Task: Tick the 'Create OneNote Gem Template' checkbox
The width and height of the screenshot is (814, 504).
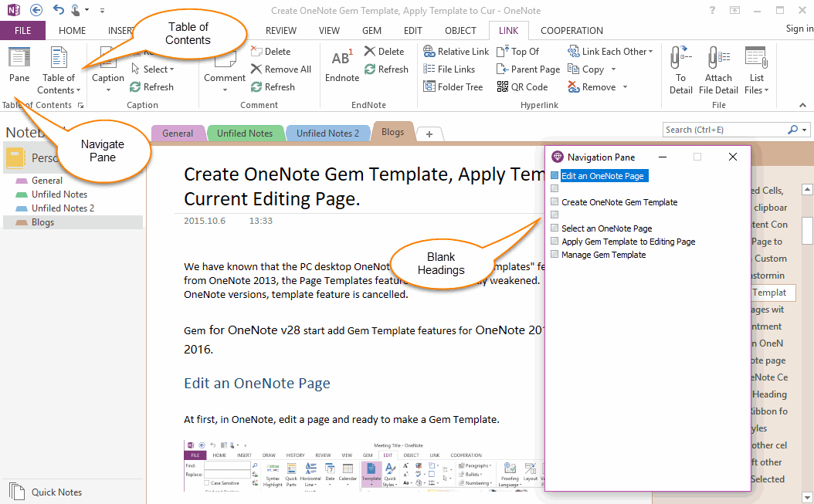Action: point(555,201)
